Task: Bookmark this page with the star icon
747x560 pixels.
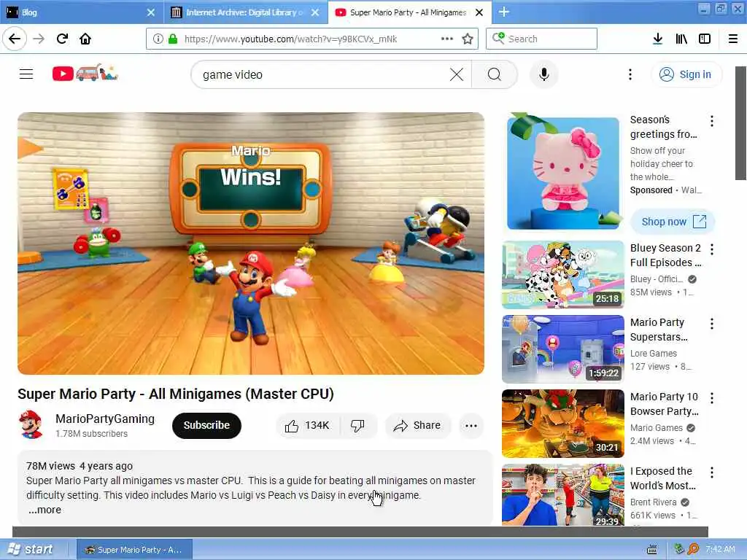Action: point(468,39)
